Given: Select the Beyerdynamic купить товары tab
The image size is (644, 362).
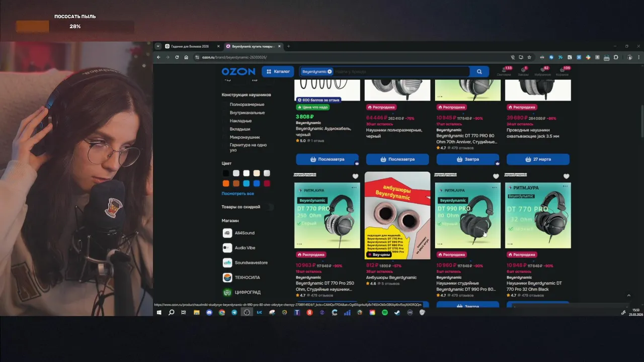Looking at the screenshot, I should [x=253, y=46].
